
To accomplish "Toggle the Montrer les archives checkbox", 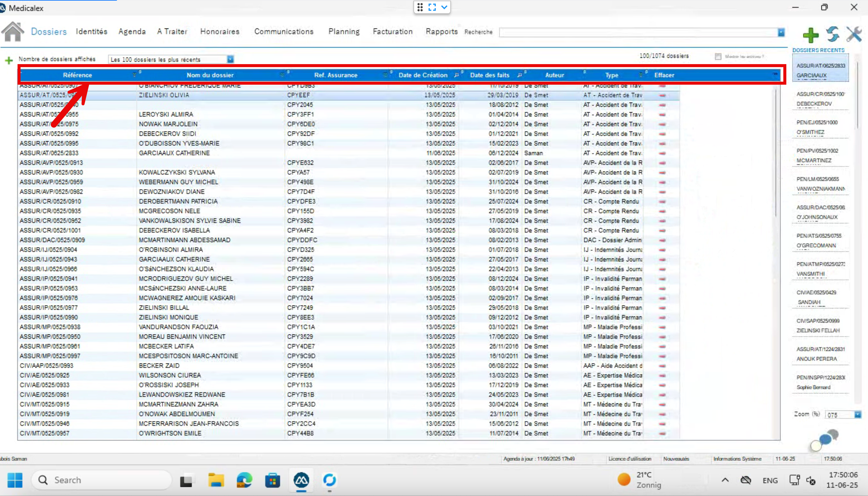I will pyautogui.click(x=718, y=57).
